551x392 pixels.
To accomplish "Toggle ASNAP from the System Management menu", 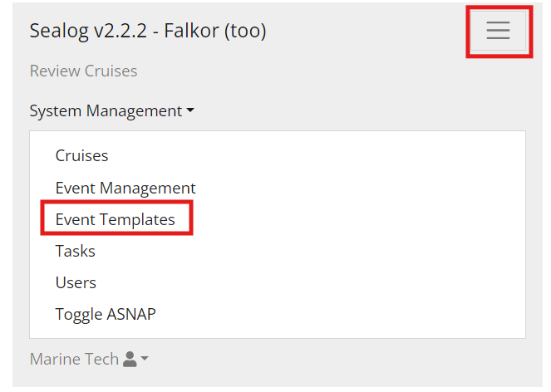I will tap(106, 314).
